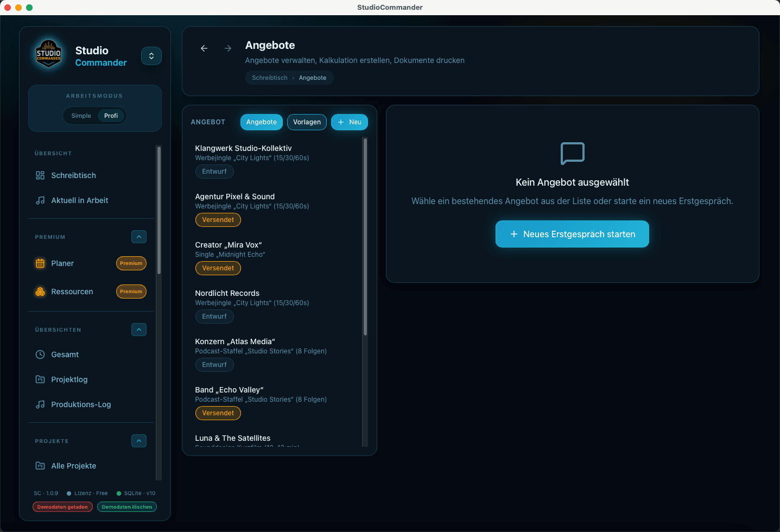Screen dimensions: 780x532
Task: Delete demo data via Demodaten löschen
Action: [126, 506]
